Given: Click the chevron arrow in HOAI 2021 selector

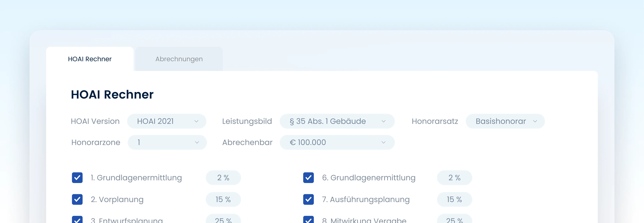Looking at the screenshot, I should click(197, 121).
